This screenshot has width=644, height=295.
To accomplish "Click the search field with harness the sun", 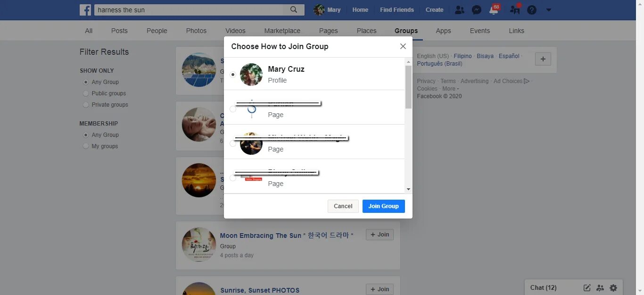I will (189, 10).
